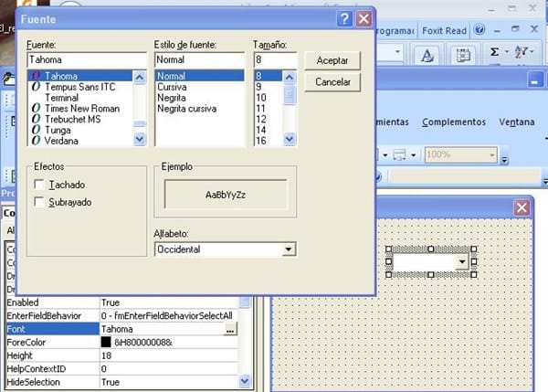
Task: Click the Sort and Filter A-Z icon
Action: (x=521, y=52)
